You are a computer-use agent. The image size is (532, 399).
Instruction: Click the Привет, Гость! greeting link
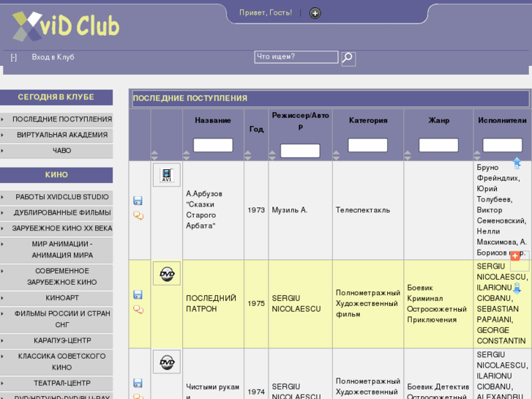click(266, 13)
